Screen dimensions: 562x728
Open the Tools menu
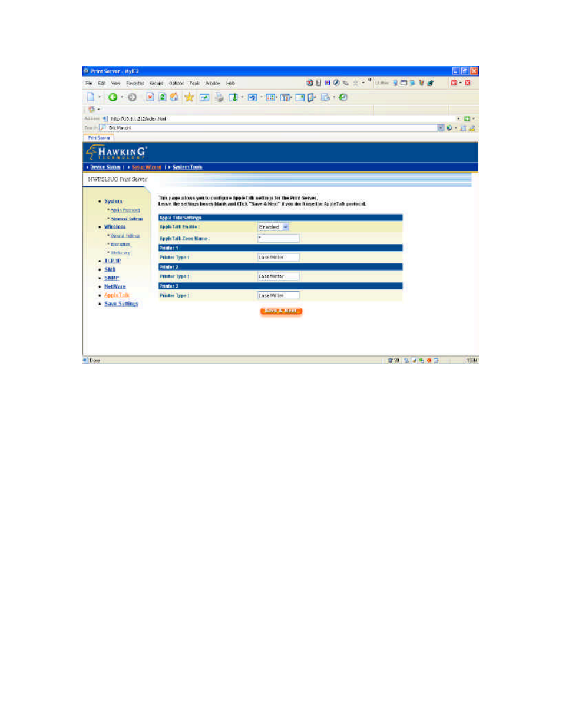(x=194, y=83)
